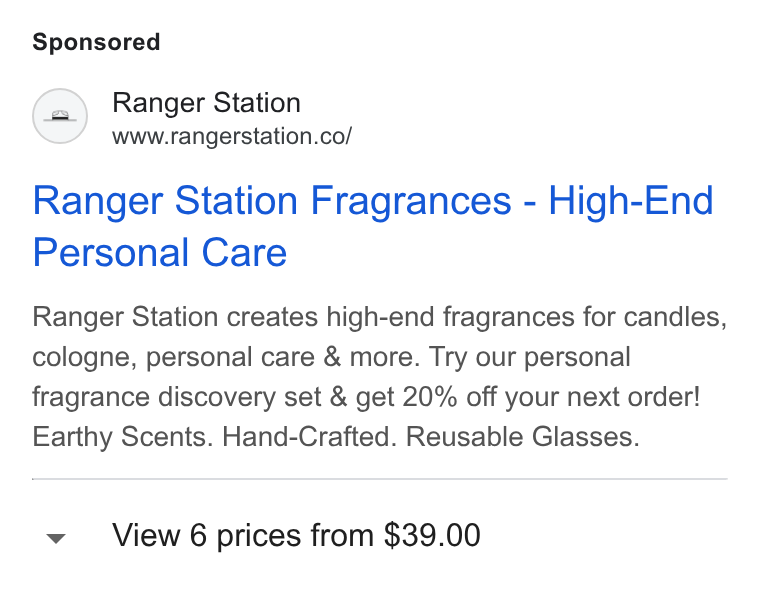Click 'High-End' in the blue headline
Screen dimensions: 760x596
tap(631, 200)
